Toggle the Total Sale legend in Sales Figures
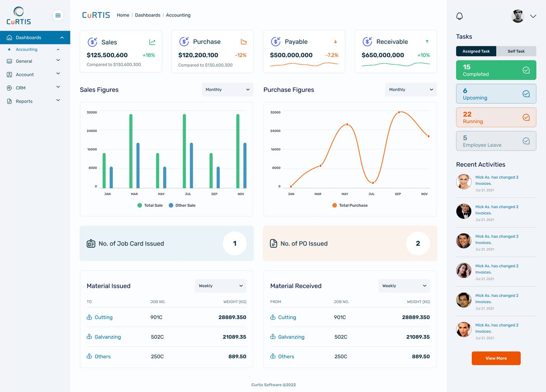The width and height of the screenshot is (546, 392). tap(150, 205)
